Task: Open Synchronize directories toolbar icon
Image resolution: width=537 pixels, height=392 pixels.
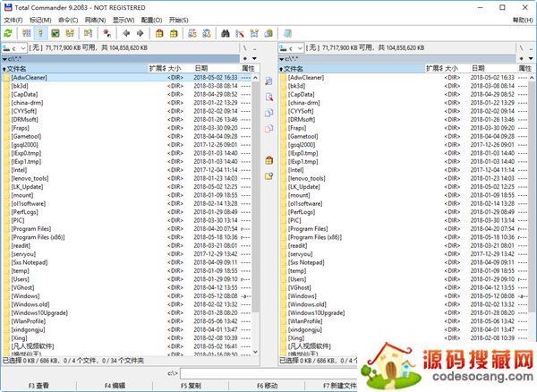Action: pyautogui.click(x=254, y=33)
